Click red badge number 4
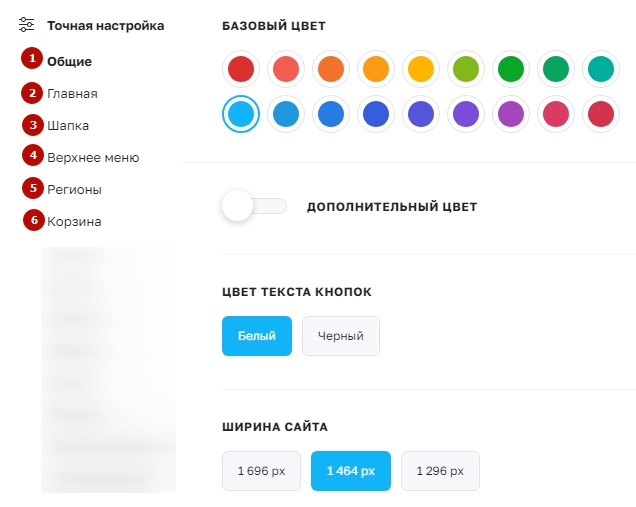The image size is (636, 507). [x=34, y=156]
